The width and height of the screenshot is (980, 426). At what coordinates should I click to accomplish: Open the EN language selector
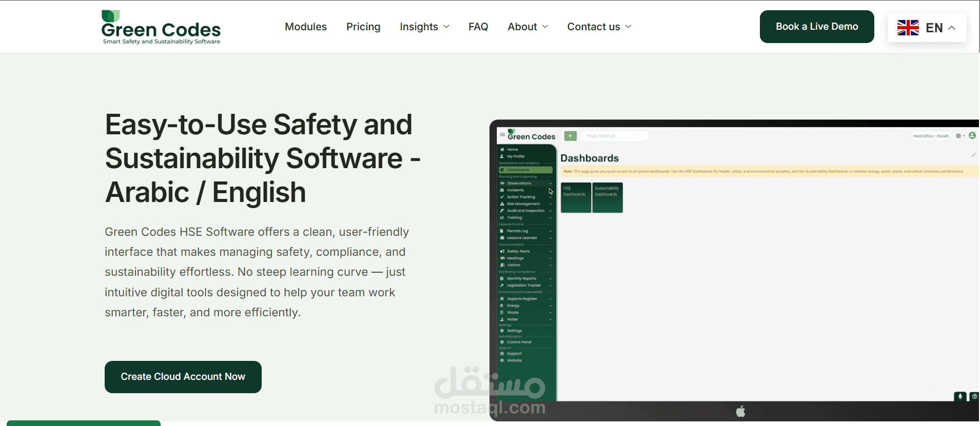click(927, 28)
